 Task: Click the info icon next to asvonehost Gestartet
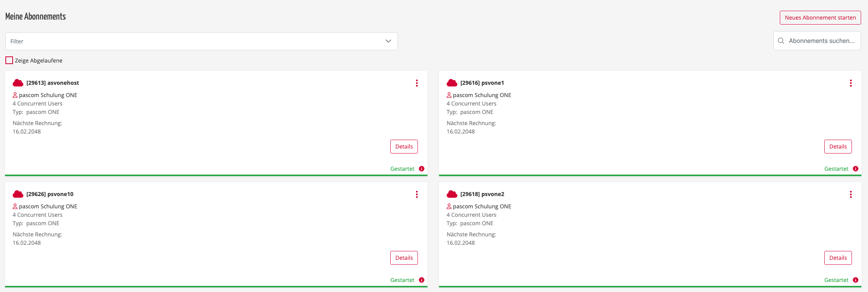tap(422, 169)
